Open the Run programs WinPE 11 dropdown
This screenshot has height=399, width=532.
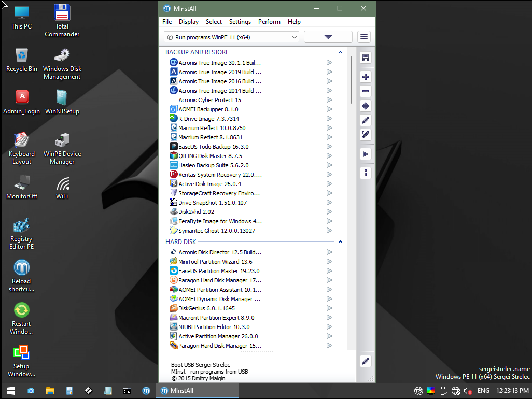click(x=231, y=37)
